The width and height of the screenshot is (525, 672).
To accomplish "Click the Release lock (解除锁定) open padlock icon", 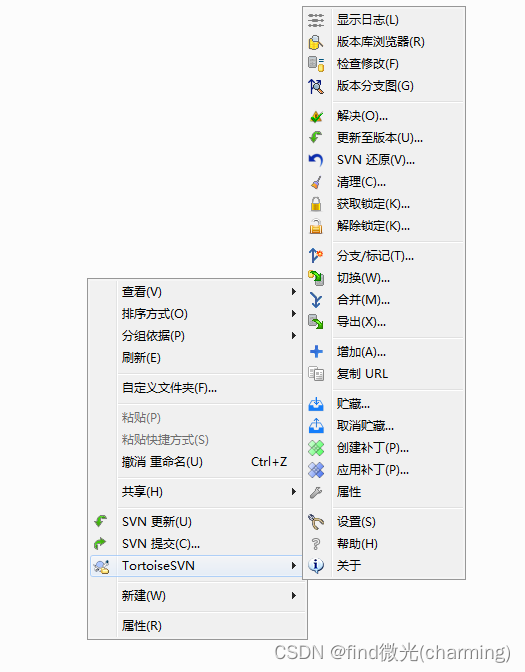I will pos(316,226).
